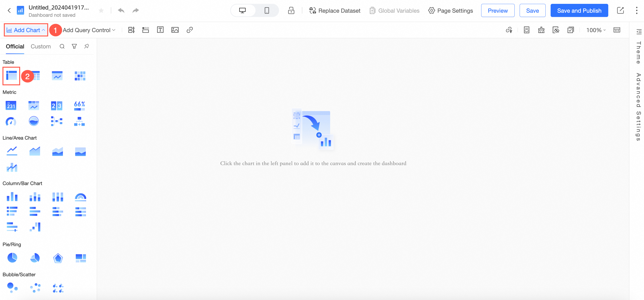Open the Theme side tab

pos(639,52)
